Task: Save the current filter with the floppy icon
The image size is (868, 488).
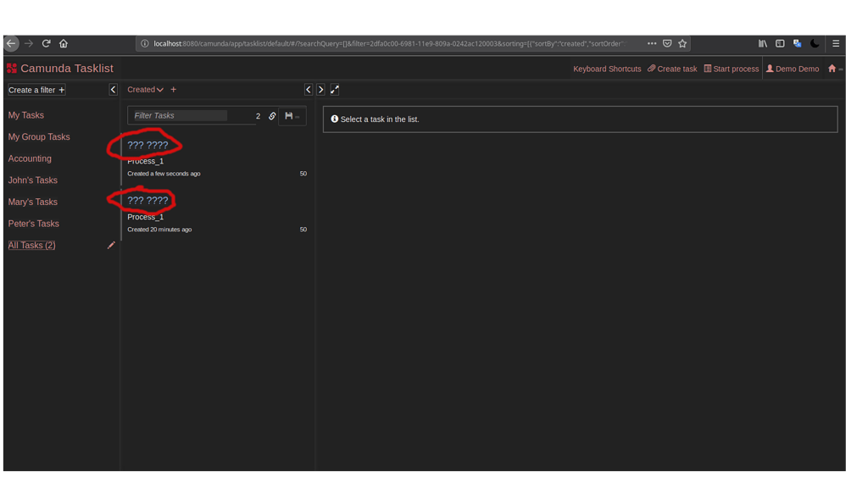Action: pyautogui.click(x=288, y=116)
